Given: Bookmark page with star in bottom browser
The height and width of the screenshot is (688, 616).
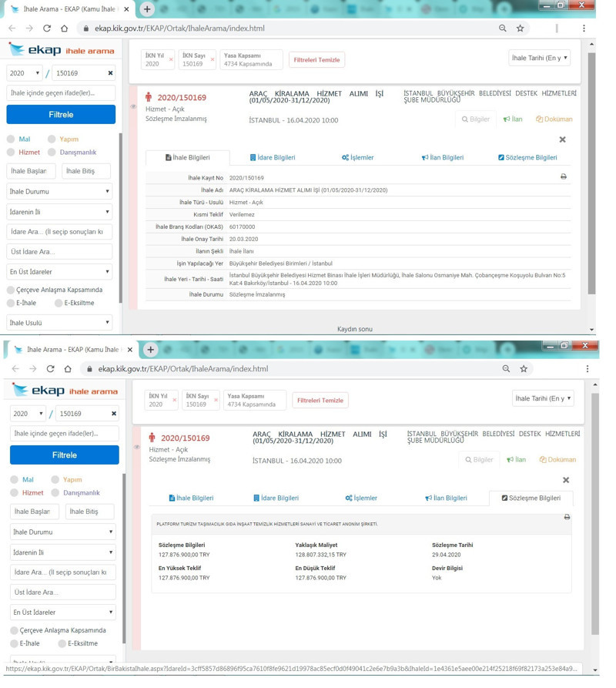Looking at the screenshot, I should pos(524,368).
